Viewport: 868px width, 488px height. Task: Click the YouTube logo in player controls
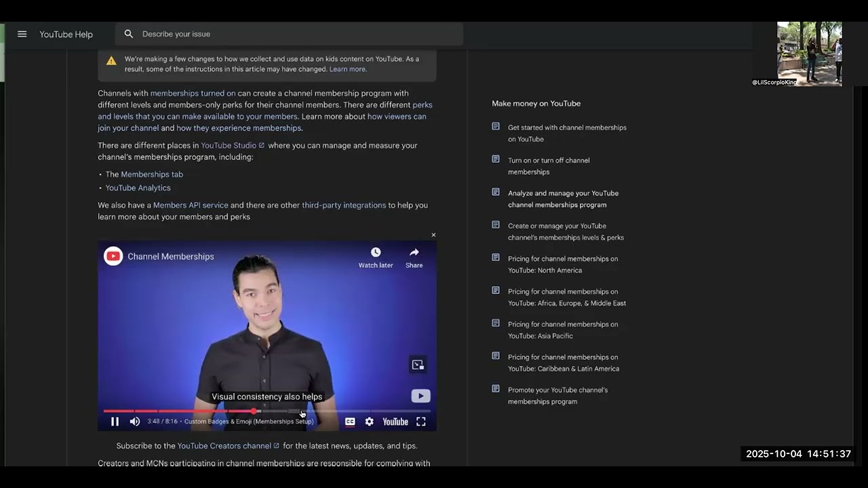coord(395,422)
